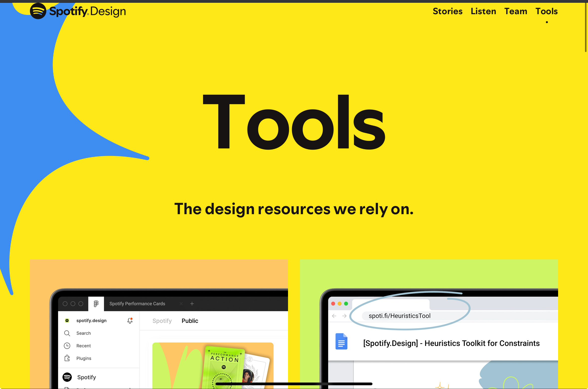Open the Listen page

[x=483, y=11]
